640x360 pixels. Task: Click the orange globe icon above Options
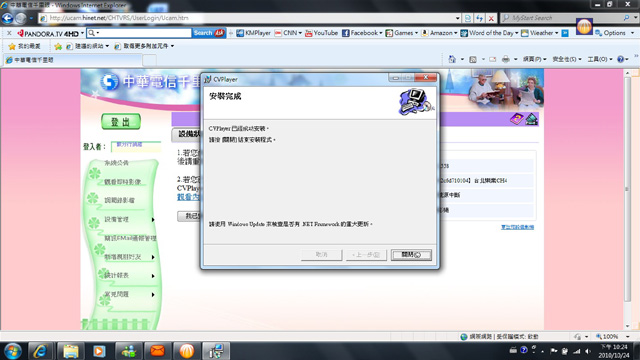[x=584, y=26]
